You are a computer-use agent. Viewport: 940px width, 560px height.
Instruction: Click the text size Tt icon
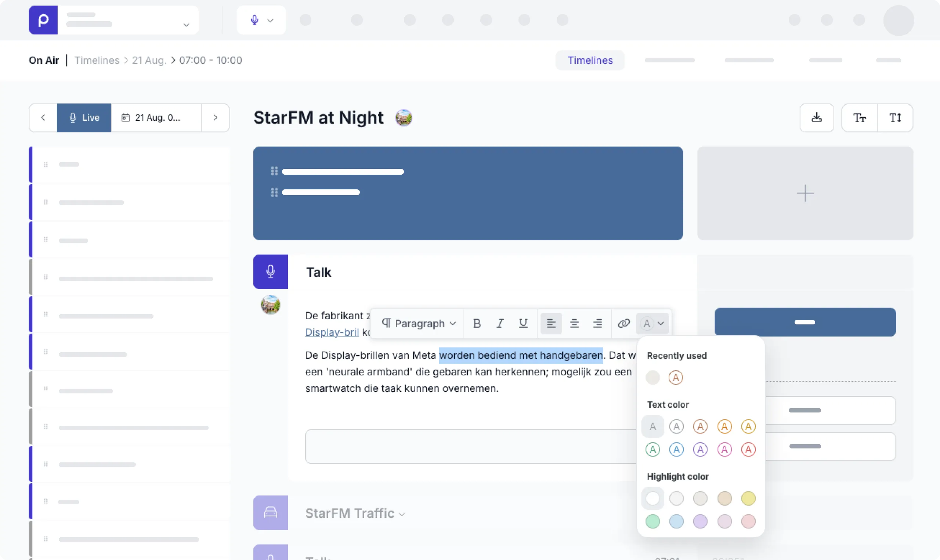860,118
